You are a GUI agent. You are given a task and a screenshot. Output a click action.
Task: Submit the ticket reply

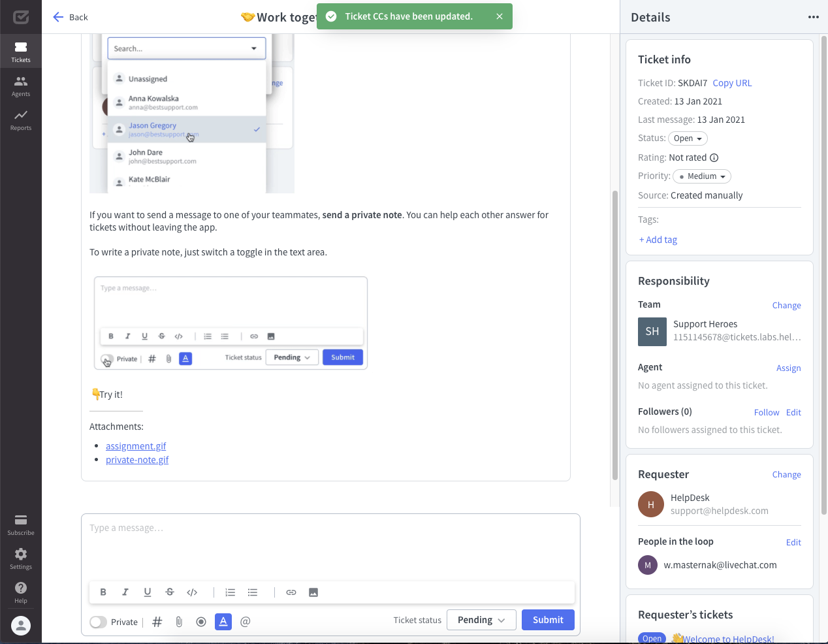coord(548,619)
